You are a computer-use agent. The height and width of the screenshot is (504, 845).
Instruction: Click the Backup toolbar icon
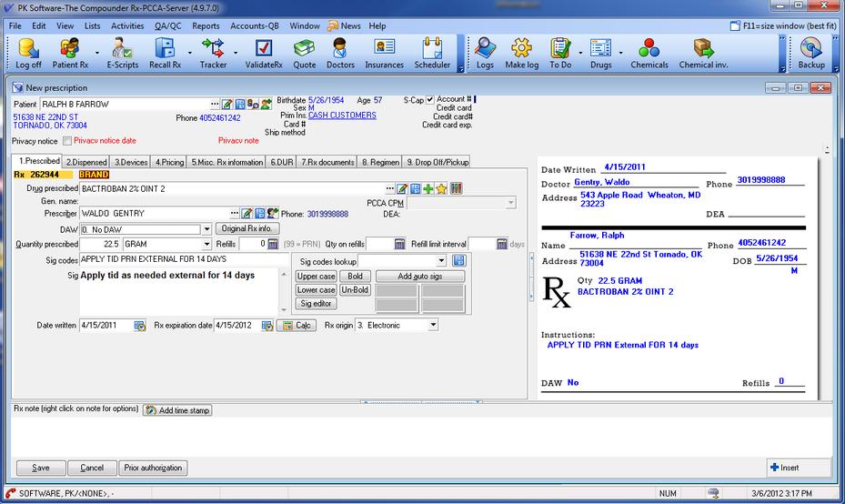click(811, 54)
